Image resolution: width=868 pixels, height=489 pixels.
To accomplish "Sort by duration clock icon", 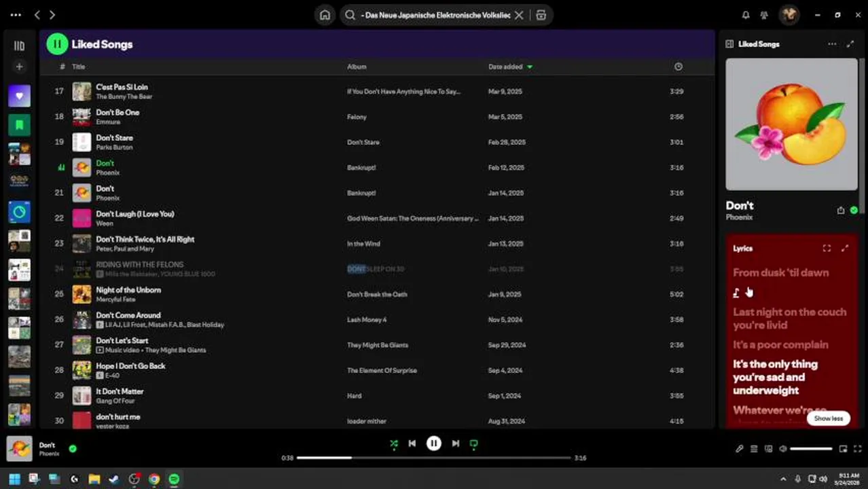I will click(x=678, y=67).
